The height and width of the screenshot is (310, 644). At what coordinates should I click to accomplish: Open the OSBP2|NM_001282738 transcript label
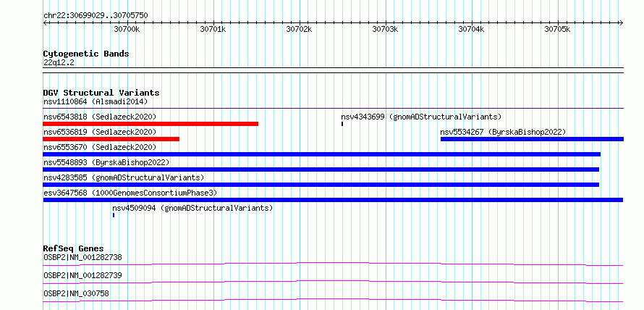[x=82, y=257]
